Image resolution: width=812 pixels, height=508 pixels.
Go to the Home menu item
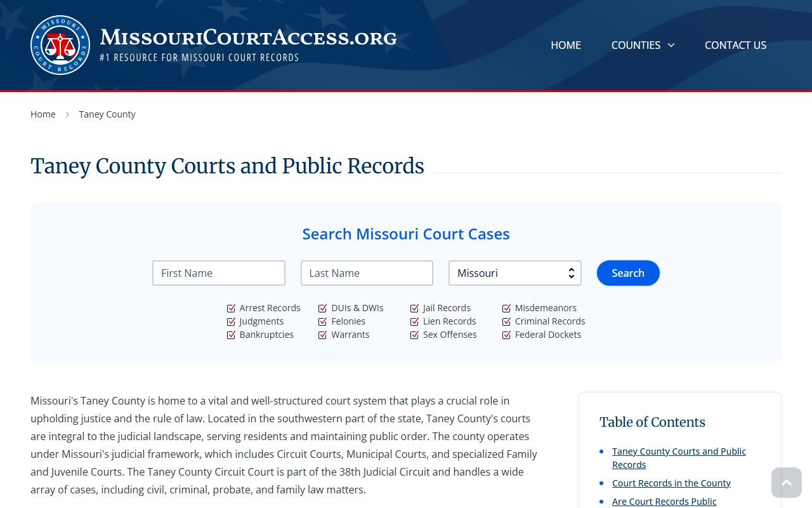566,45
